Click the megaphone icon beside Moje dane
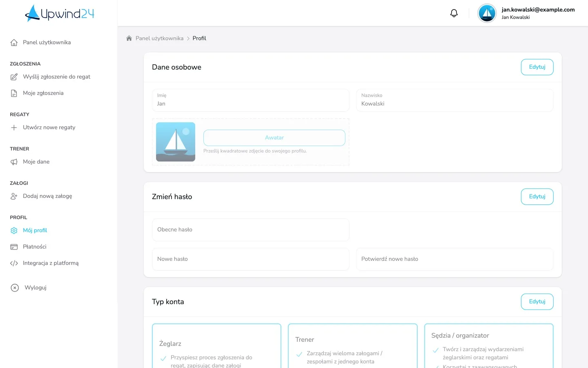This screenshot has width=588, height=368. 14,162
